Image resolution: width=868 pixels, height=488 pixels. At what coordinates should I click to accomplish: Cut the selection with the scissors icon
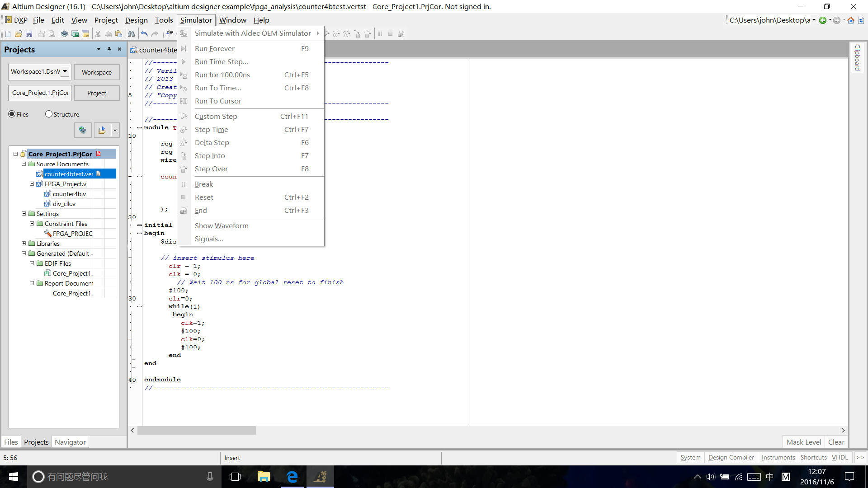point(98,34)
